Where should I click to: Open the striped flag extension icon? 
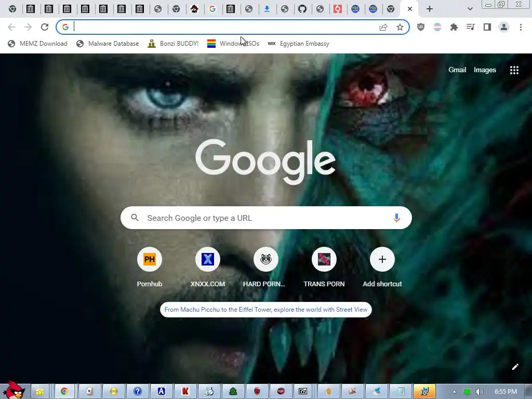click(x=437, y=27)
